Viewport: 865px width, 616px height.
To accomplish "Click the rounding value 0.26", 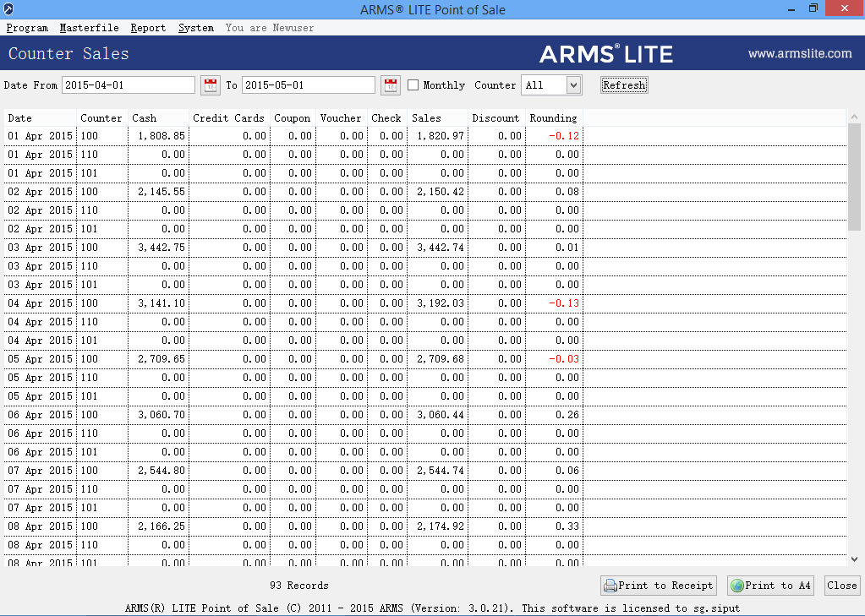I will point(567,415).
